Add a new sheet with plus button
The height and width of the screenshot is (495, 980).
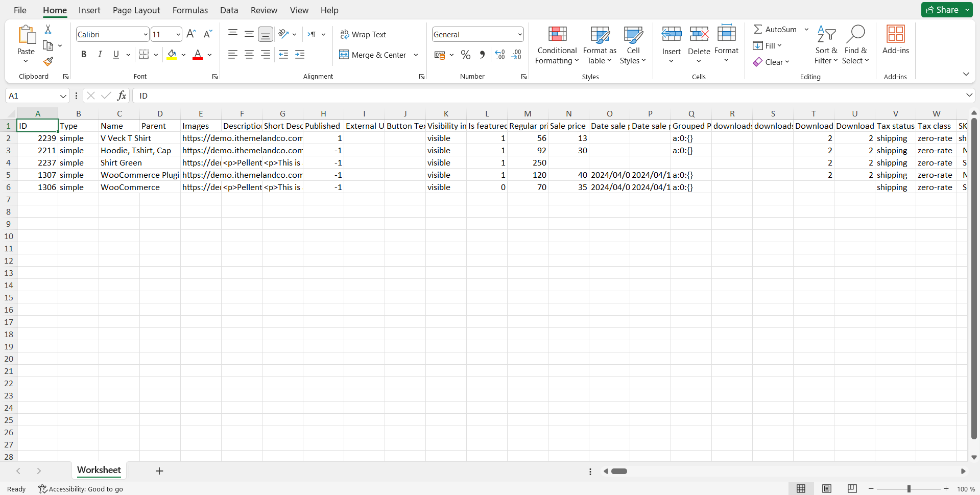tap(159, 471)
